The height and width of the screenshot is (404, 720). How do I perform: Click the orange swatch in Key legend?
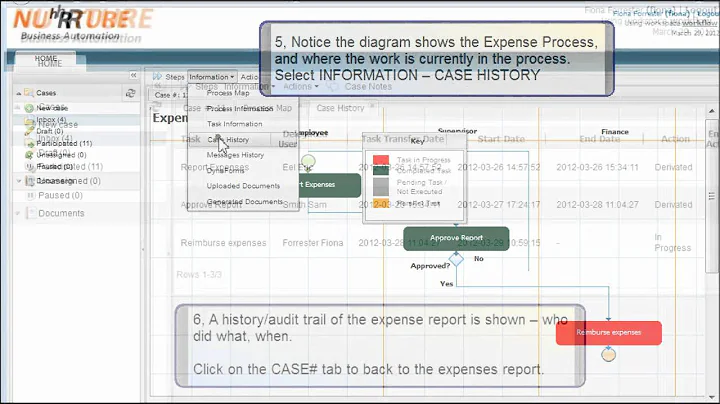tap(381, 203)
